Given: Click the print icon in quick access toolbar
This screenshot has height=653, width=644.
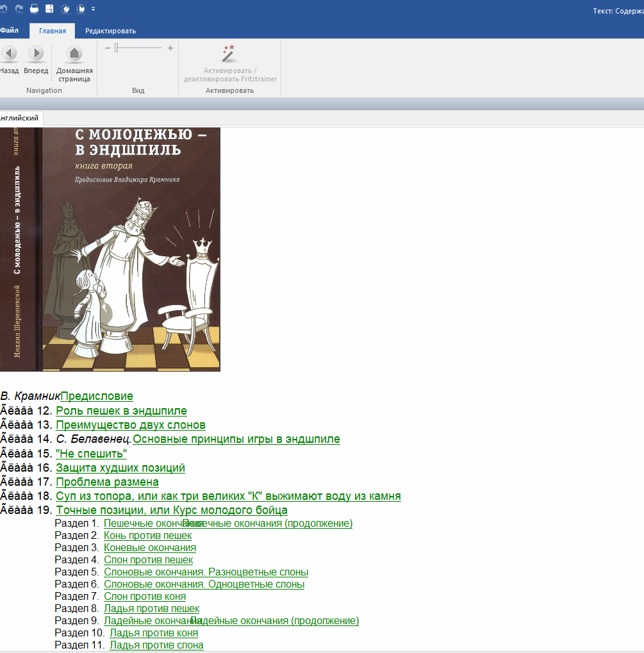Looking at the screenshot, I should tap(34, 9).
